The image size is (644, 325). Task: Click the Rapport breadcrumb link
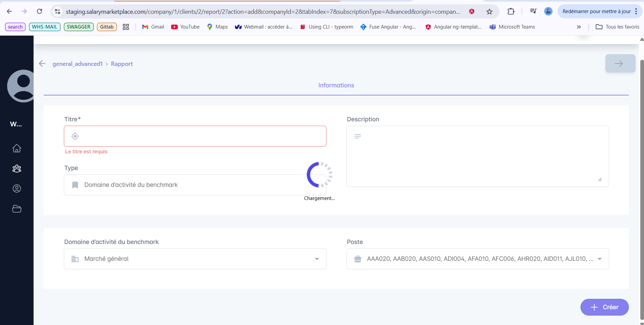122,64
